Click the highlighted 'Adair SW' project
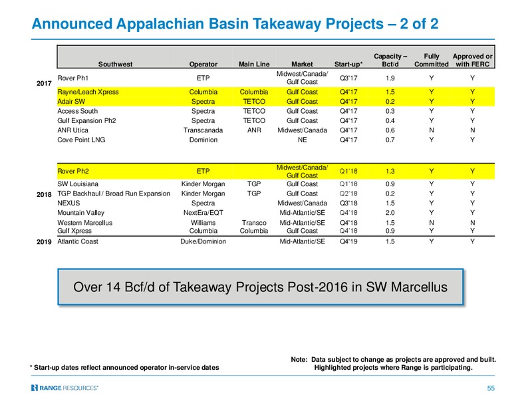 coord(71,102)
